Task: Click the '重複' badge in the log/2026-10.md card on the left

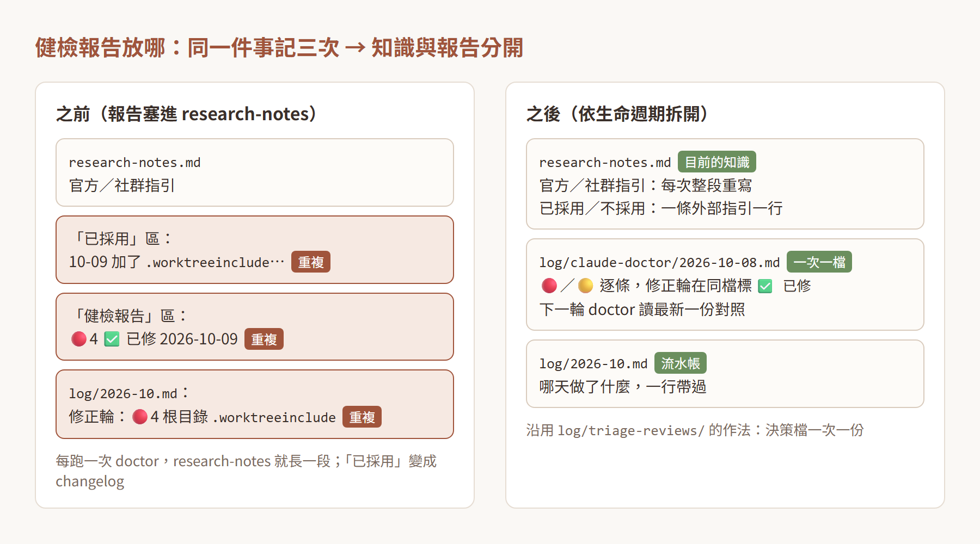Action: 362,417
